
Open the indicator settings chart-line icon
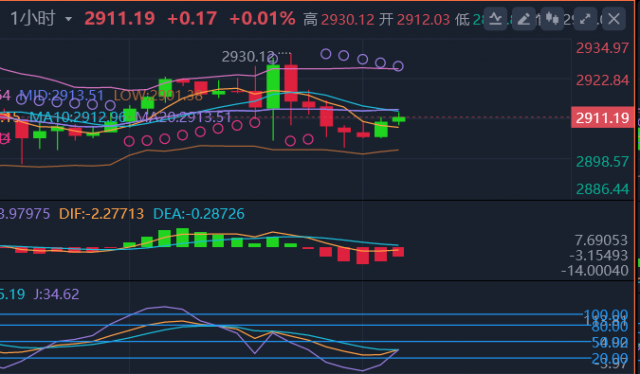pos(495,19)
